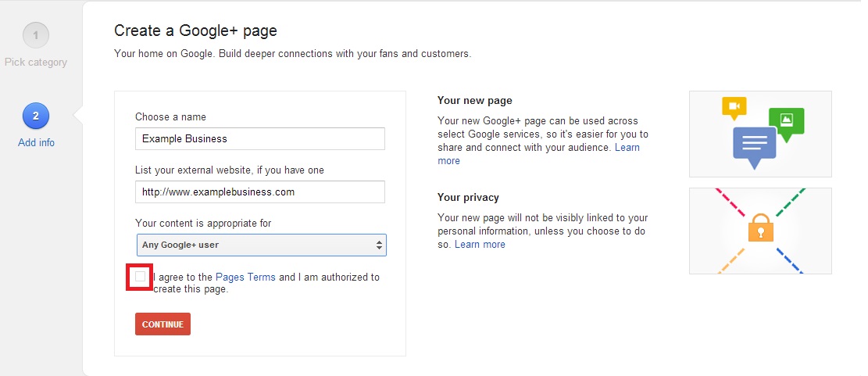Open the content appropriateness dropdown

coord(261,245)
